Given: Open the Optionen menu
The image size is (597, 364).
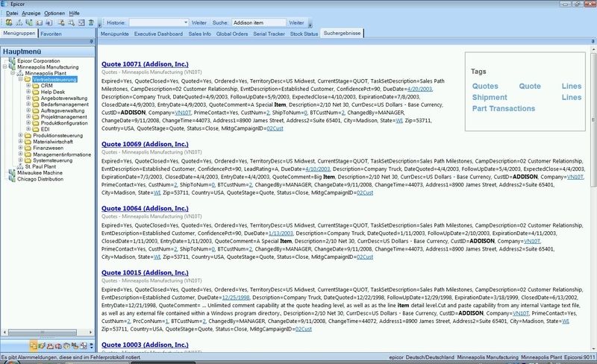Looking at the screenshot, I should coord(54,13).
